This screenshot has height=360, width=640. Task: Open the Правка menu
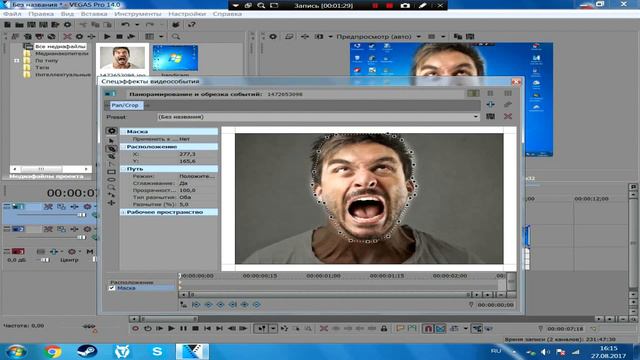pos(41,14)
